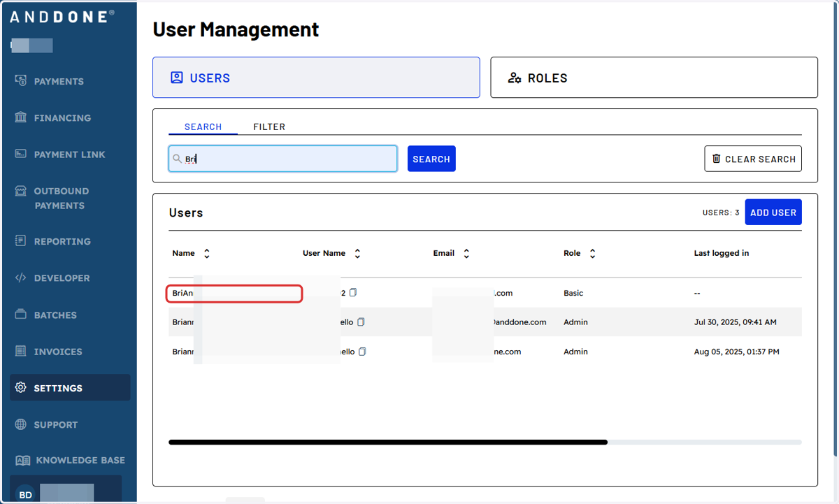Open the KNOWLEDGE BASE menu item
Viewport: 839px width, 504px height.
click(x=80, y=460)
